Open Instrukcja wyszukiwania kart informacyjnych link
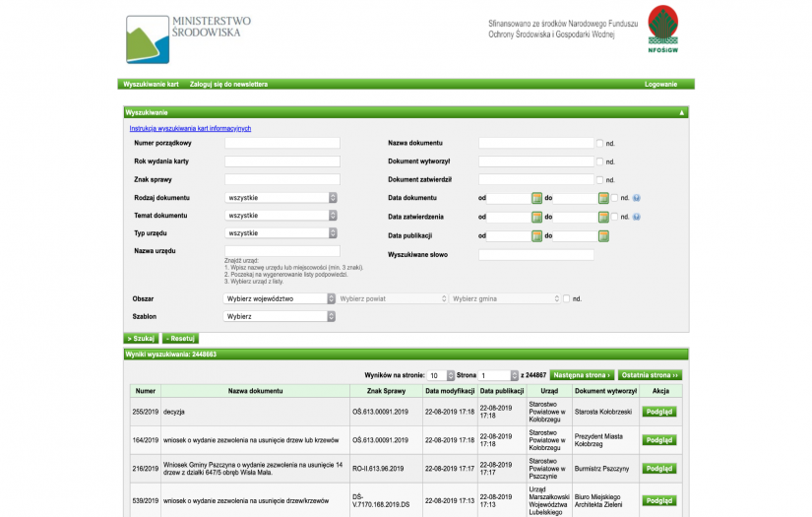Viewport: 812px width, 517px height. [x=190, y=128]
